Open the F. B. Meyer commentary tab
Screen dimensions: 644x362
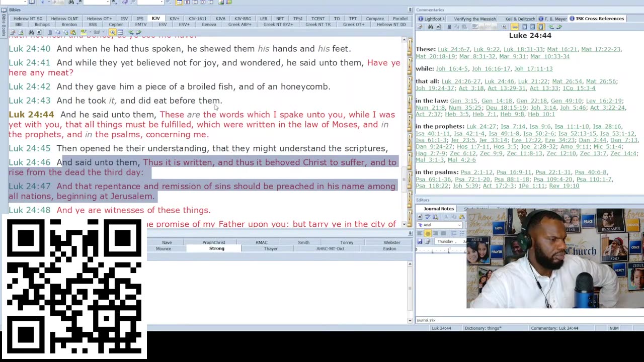[x=553, y=19]
